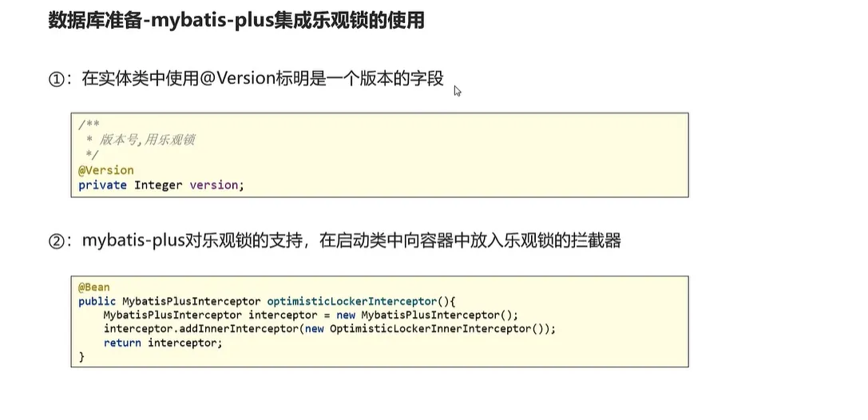Viewport: 868px width, 420px height.
Task: Click the opening /** comment marker
Action: (87, 126)
